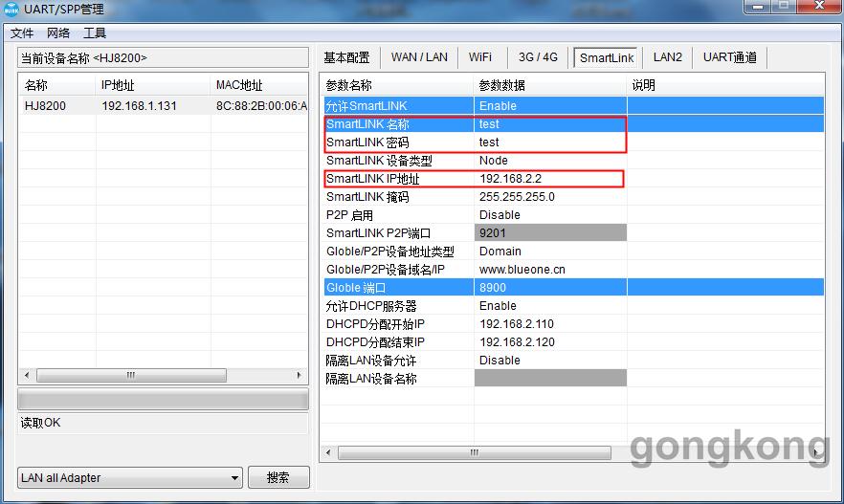Switch to the LAN2 tab
The height and width of the screenshot is (504, 844).
[668, 57]
